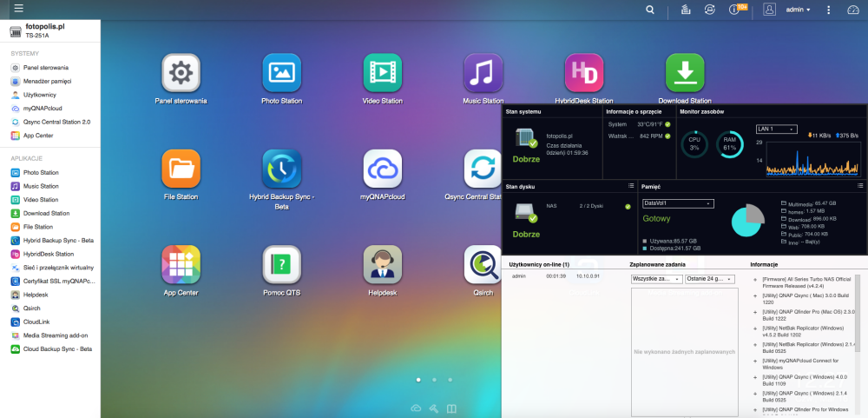Toggle the dashboard gauge icon
Viewport: 868px width, 418px height.
coord(853,10)
